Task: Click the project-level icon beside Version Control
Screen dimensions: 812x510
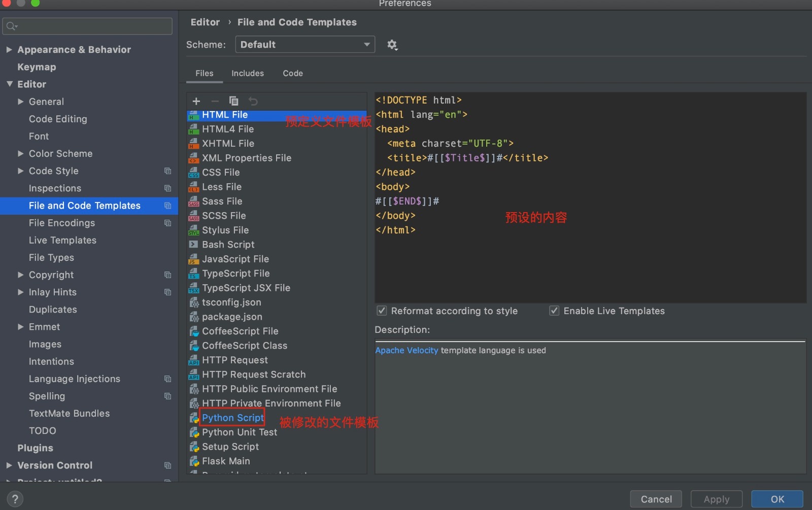Action: [x=167, y=465]
